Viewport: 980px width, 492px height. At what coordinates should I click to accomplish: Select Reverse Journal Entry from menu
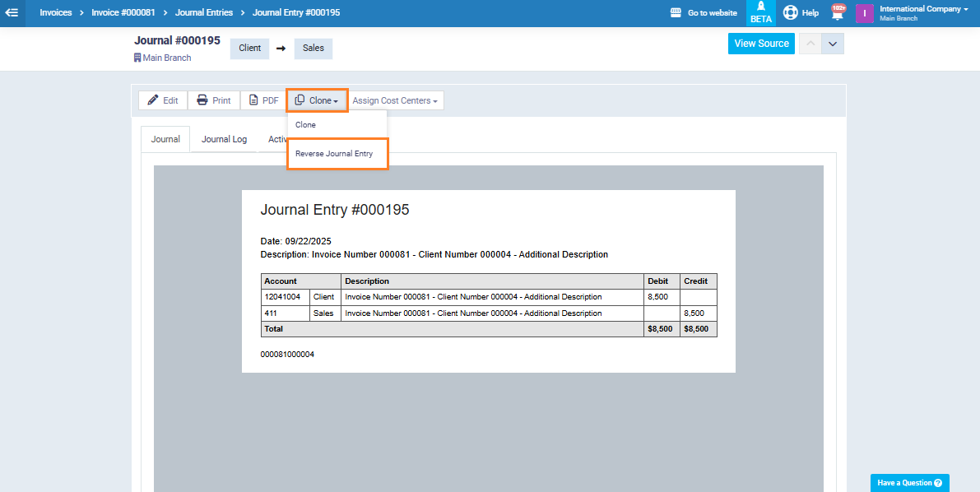pos(334,154)
